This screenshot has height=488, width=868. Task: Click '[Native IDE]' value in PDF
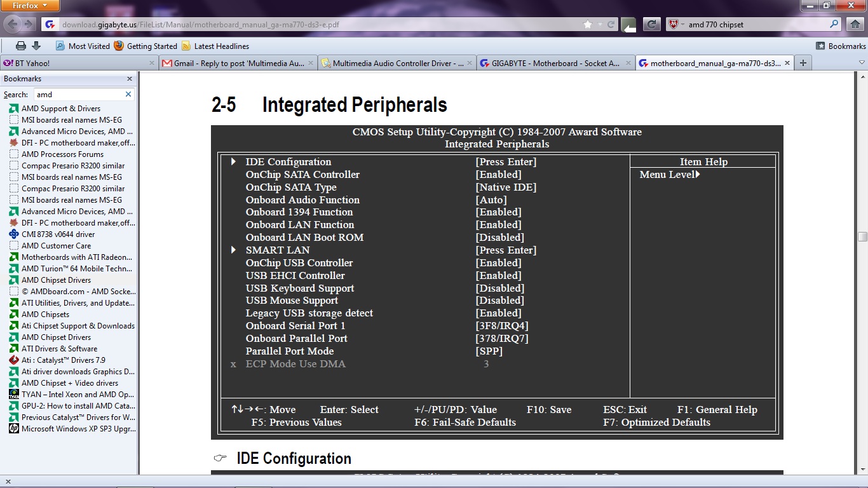point(506,187)
